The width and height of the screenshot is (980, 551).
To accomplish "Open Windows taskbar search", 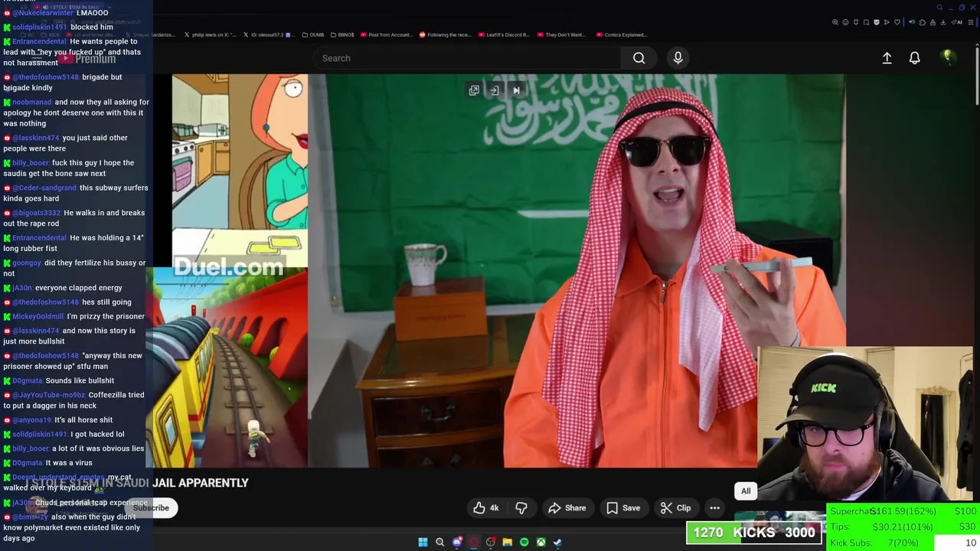I will tap(439, 543).
